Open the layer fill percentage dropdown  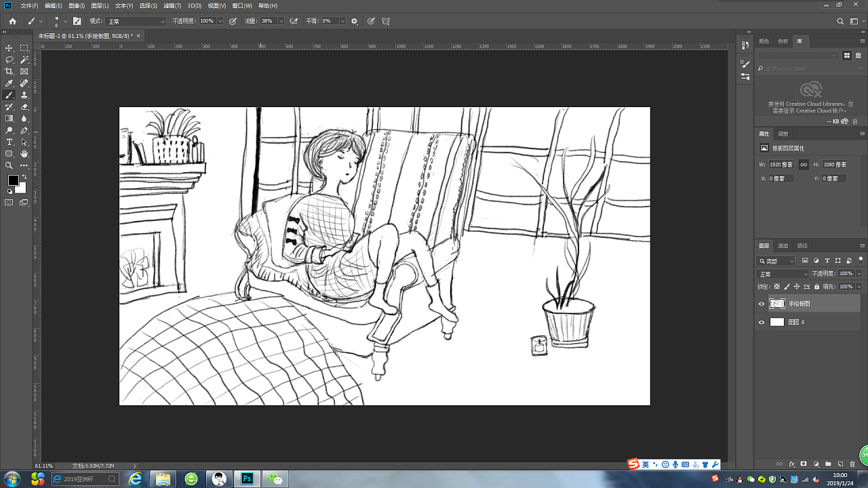click(x=859, y=287)
